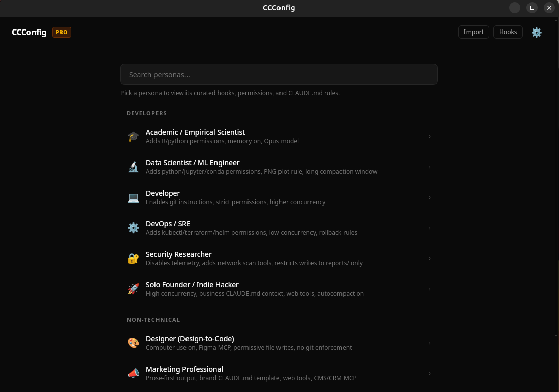Click the NON-TECHNICAL section heading

[x=153, y=320]
